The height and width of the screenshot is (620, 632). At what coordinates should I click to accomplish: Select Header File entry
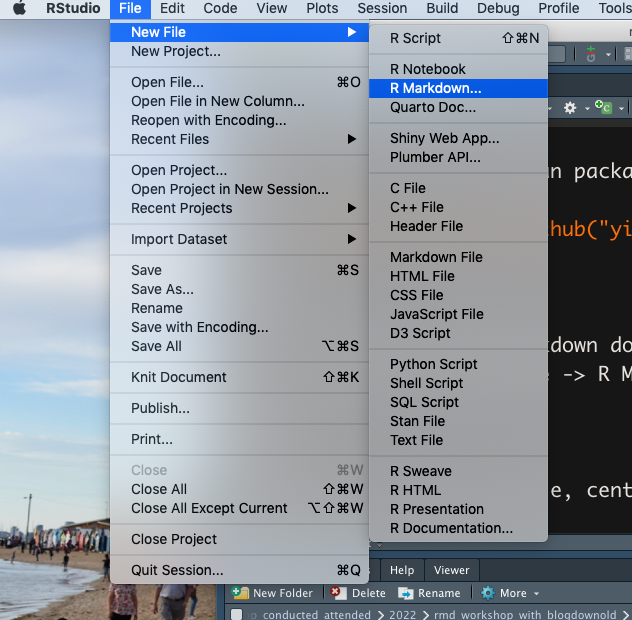[458, 226]
